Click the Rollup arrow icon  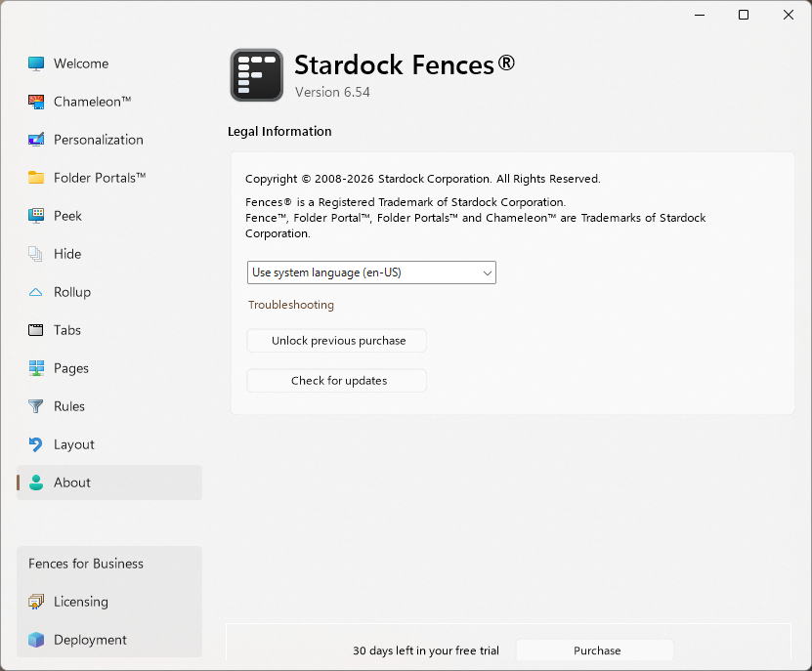[x=36, y=293]
